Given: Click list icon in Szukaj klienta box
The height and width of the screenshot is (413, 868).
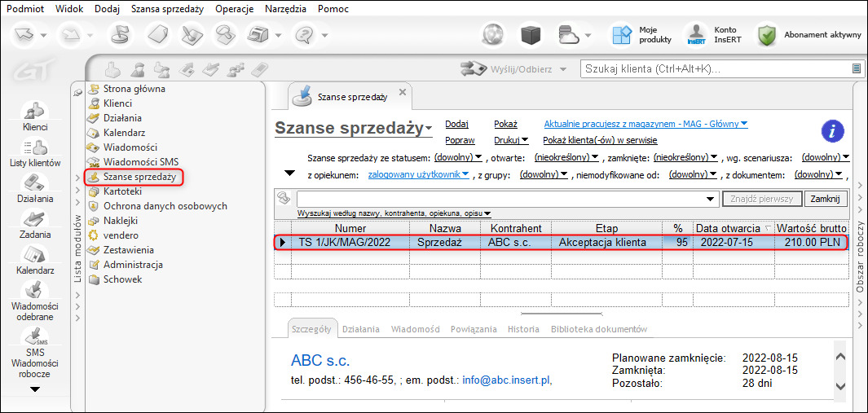Looking at the screenshot, I should 857,69.
